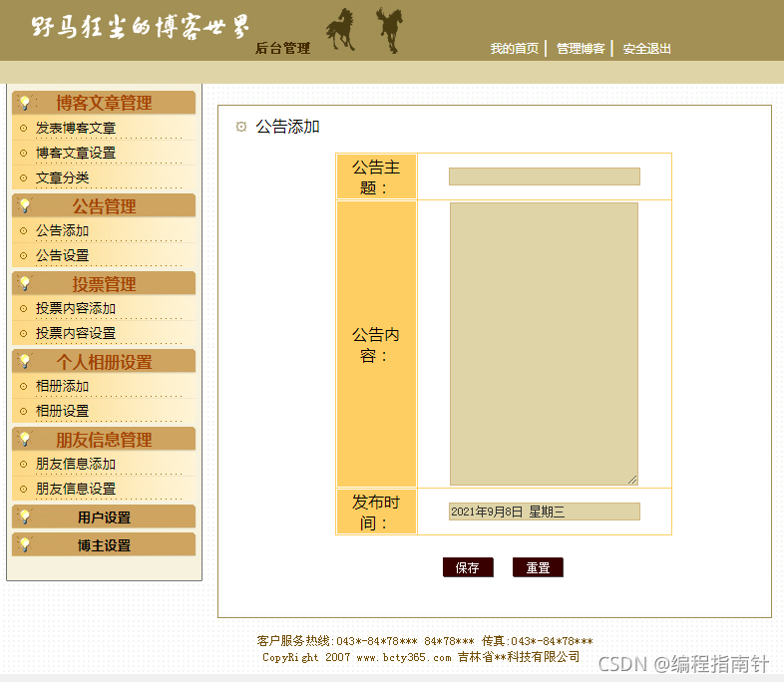Focus the 公告主题 input field
This screenshot has height=682, width=784.
click(x=544, y=176)
